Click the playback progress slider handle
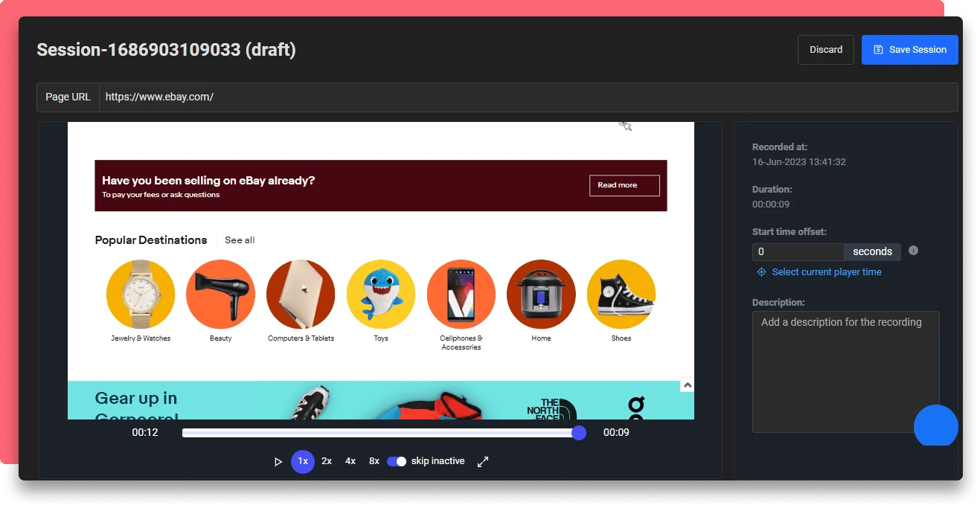 click(579, 433)
